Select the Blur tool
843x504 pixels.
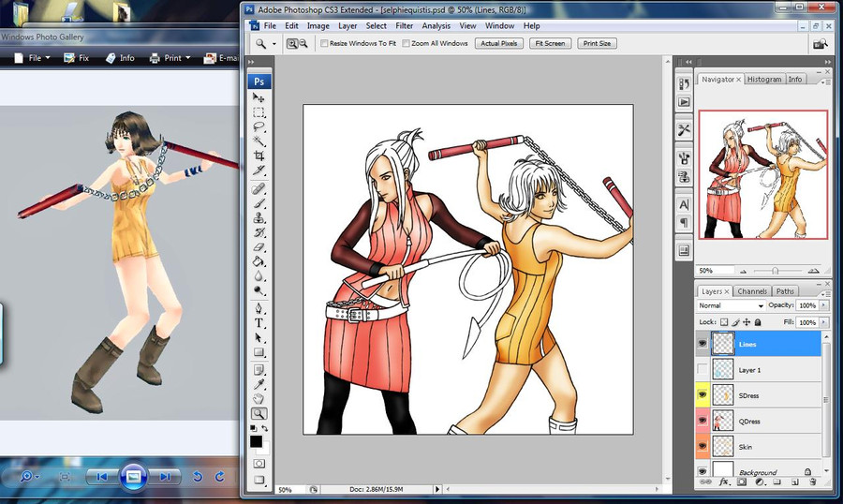pos(259,276)
